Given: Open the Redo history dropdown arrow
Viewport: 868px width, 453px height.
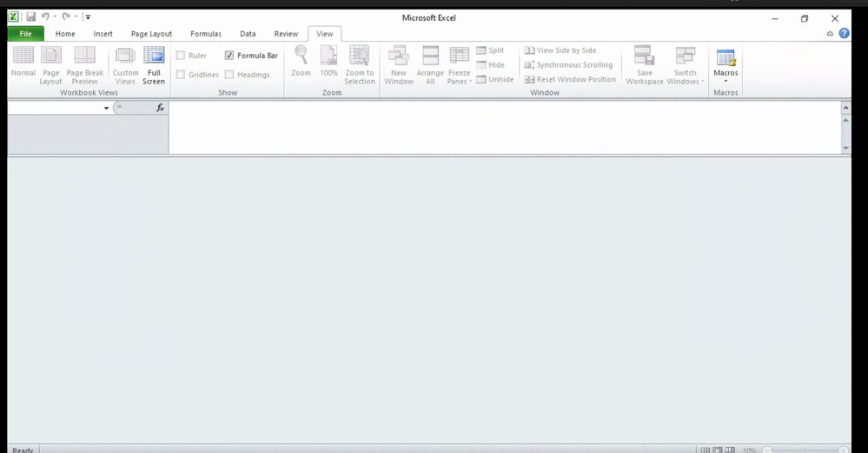Looking at the screenshot, I should [76, 17].
